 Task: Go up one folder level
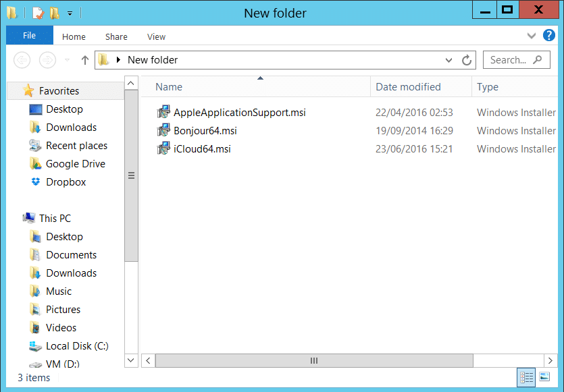(85, 59)
